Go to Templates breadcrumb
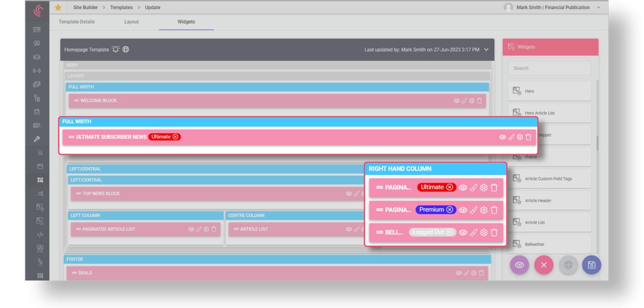Image resolution: width=644 pixels, height=308 pixels. tap(121, 7)
